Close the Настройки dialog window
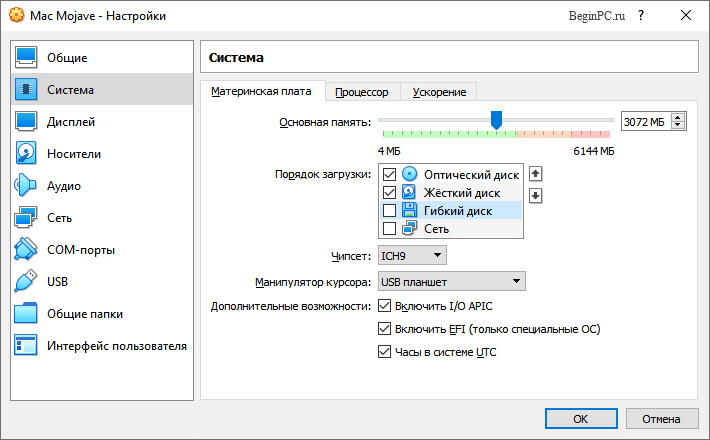 click(686, 15)
